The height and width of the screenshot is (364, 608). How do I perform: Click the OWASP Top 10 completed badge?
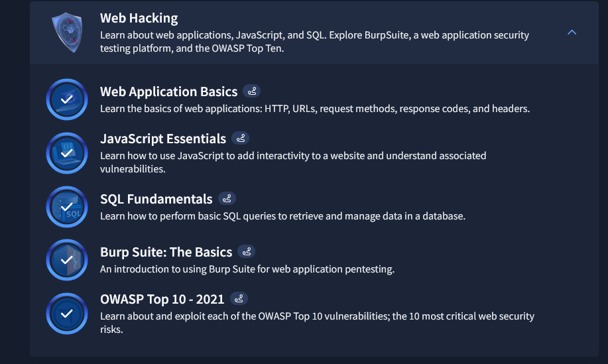coord(67,314)
